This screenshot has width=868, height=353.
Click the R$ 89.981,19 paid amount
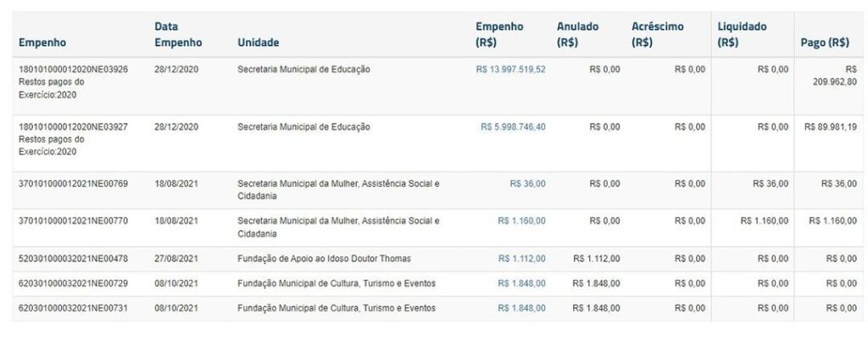830,127
